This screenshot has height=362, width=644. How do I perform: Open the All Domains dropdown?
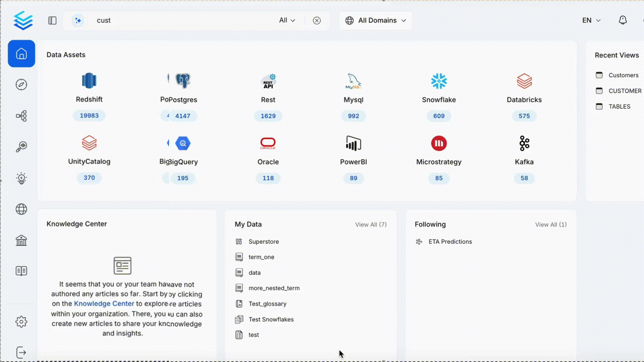tap(375, 20)
